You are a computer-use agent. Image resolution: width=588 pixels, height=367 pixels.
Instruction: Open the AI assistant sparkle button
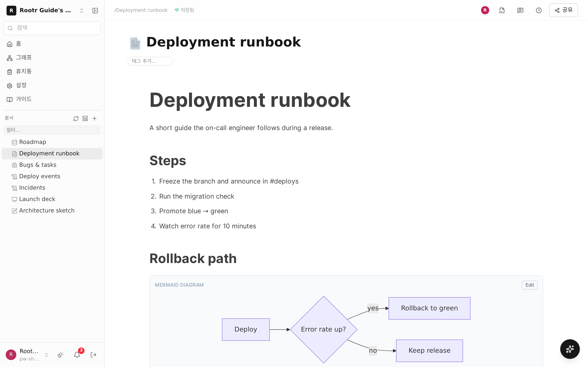click(x=570, y=349)
